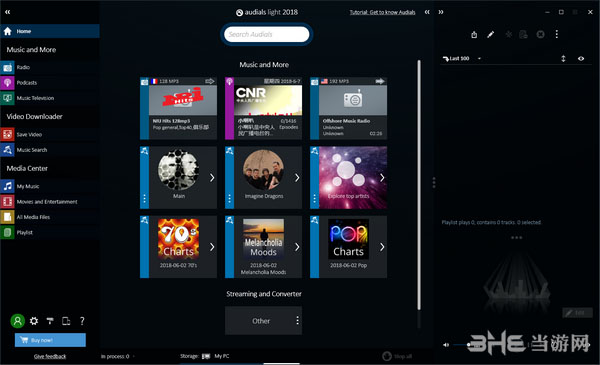
Task: Click the Other streaming tile
Action: coord(264,321)
